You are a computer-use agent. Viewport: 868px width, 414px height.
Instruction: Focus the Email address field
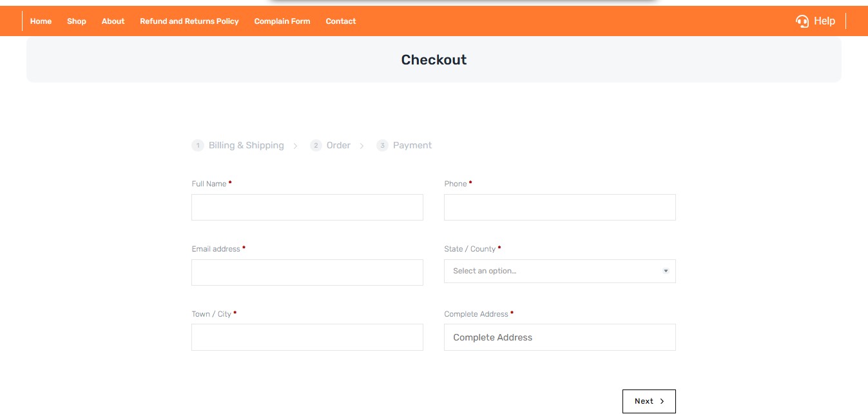307,272
